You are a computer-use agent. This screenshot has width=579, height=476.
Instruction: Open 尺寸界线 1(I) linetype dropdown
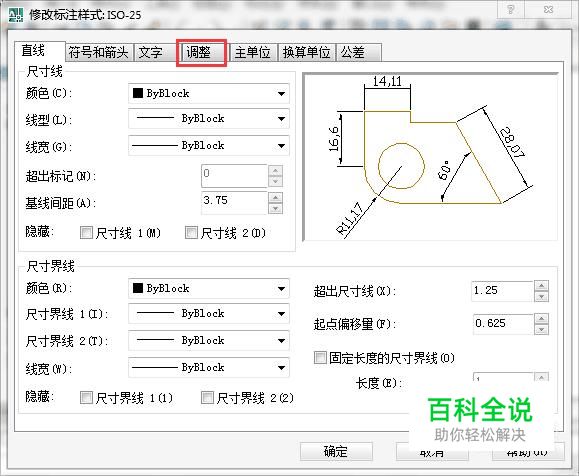click(x=209, y=314)
